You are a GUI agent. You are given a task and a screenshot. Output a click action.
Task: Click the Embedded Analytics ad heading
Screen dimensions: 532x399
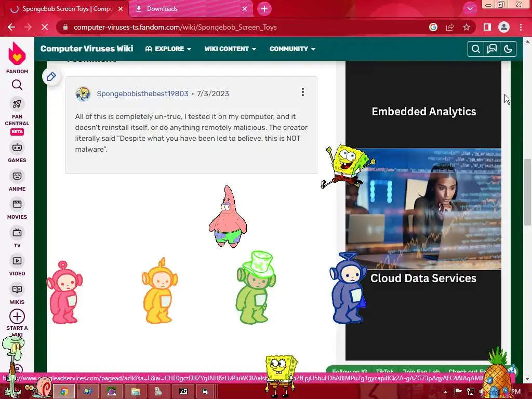424,112
